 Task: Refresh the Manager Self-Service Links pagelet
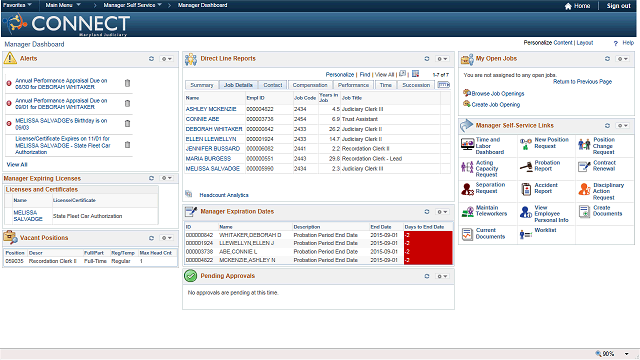click(x=607, y=126)
